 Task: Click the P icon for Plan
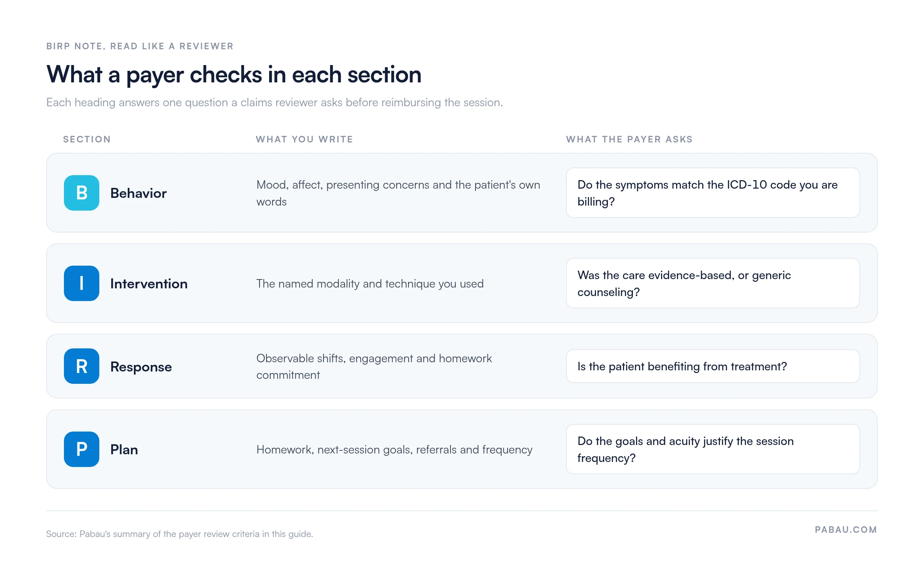click(x=82, y=449)
